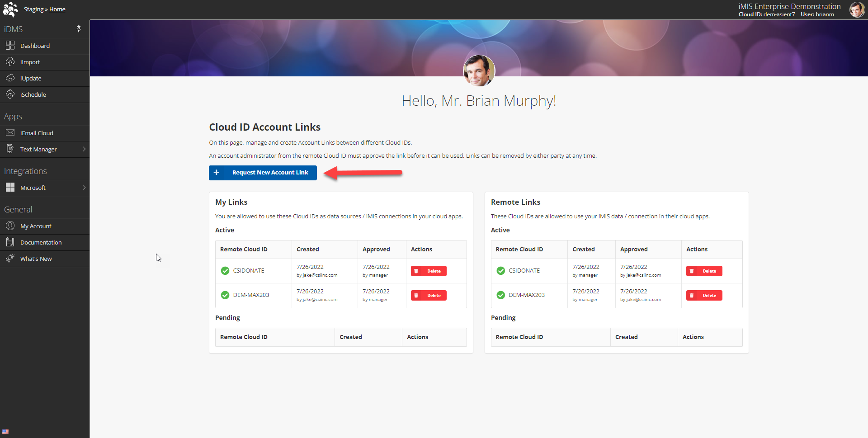The height and width of the screenshot is (438, 868).
Task: Open the user avatar menu at top right
Action: (x=857, y=9)
